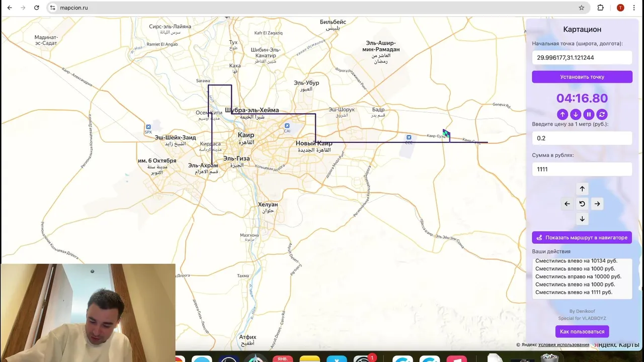The width and height of the screenshot is (644, 362).
Task: Click Показать маршрут в навигаторе button
Action: coord(582,237)
